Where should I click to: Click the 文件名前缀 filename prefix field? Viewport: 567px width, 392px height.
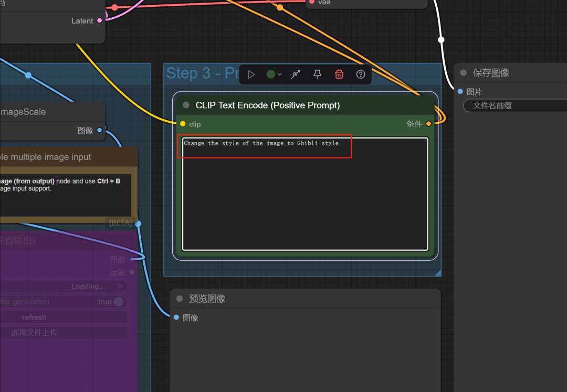pyautogui.click(x=515, y=106)
